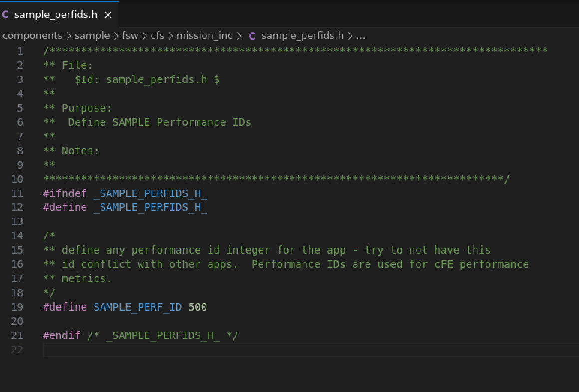Open the '...' breadcrumb symbol list
The height and width of the screenshot is (392, 579).
pos(361,36)
